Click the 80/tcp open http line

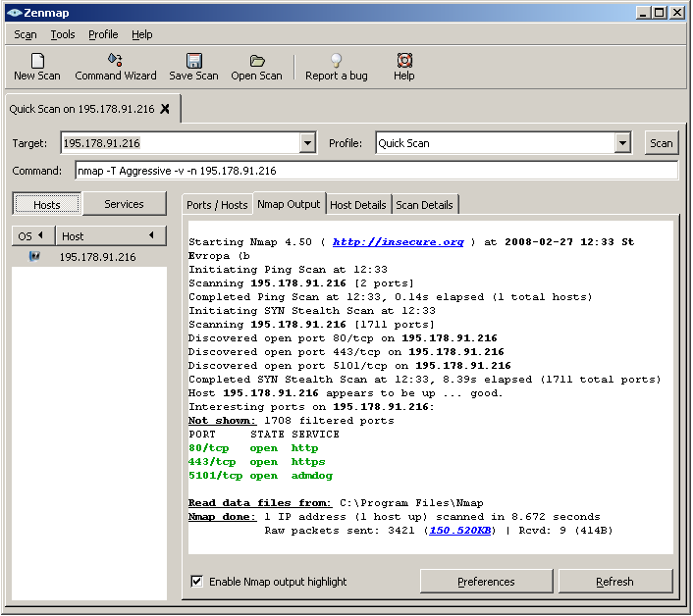(253, 448)
